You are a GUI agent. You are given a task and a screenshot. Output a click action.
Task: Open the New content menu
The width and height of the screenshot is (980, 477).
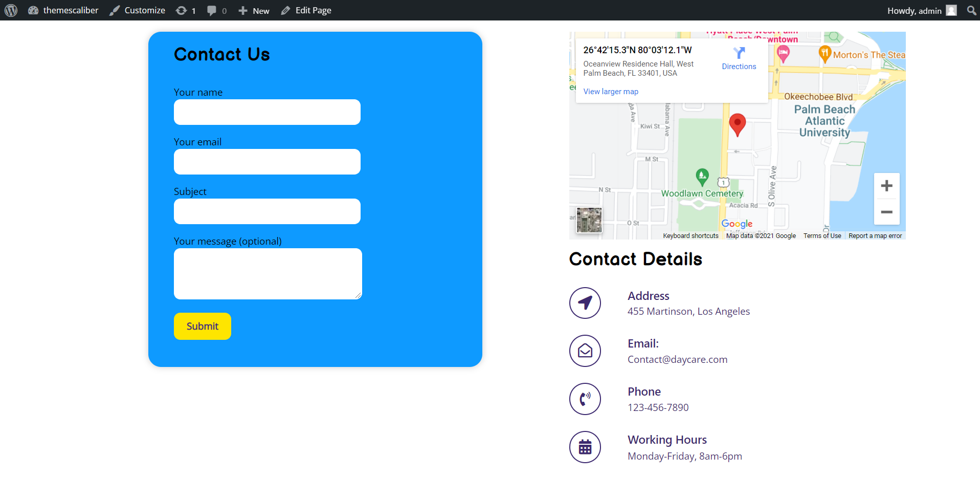click(254, 10)
